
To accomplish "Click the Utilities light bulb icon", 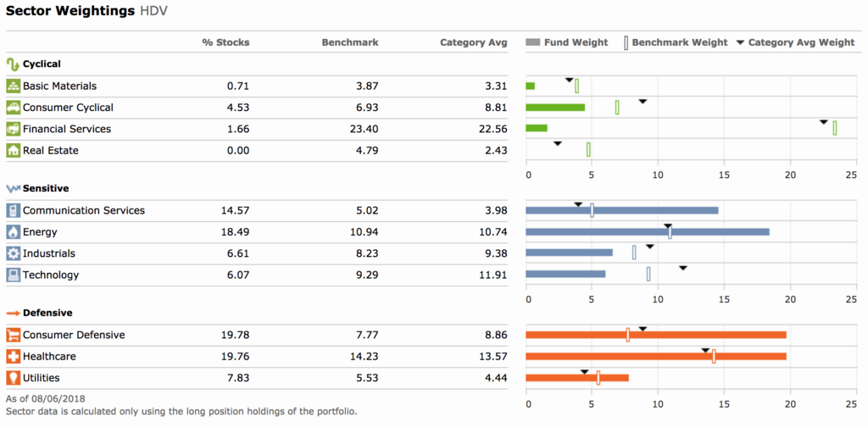I will click(x=13, y=378).
